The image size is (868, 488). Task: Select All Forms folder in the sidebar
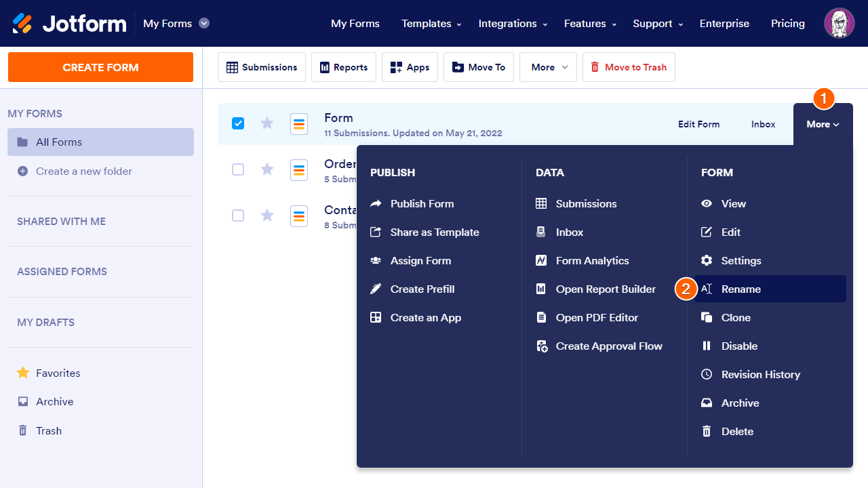100,142
